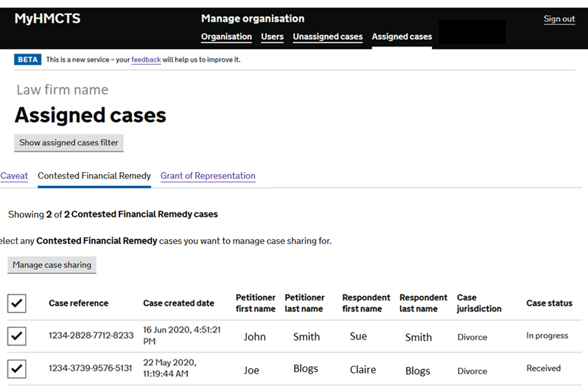Switch to the Caveat tab
Viewport: 588px width, 392px height.
[x=14, y=176]
